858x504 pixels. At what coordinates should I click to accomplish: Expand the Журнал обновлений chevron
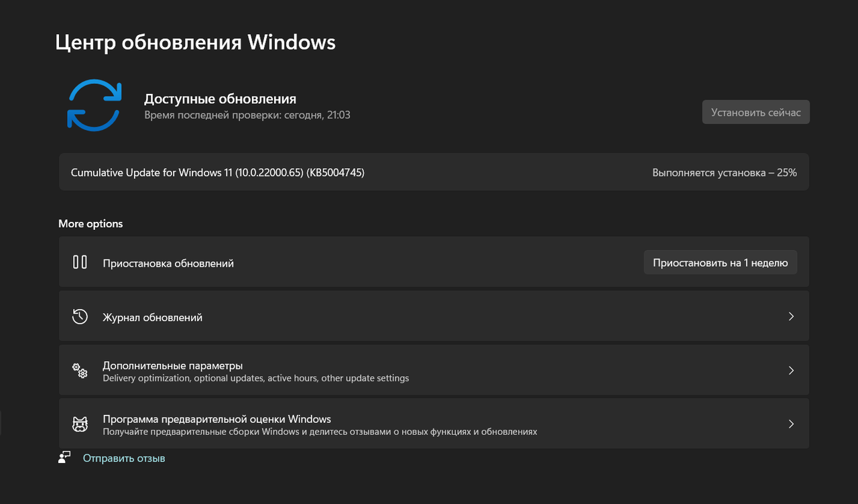click(x=790, y=316)
